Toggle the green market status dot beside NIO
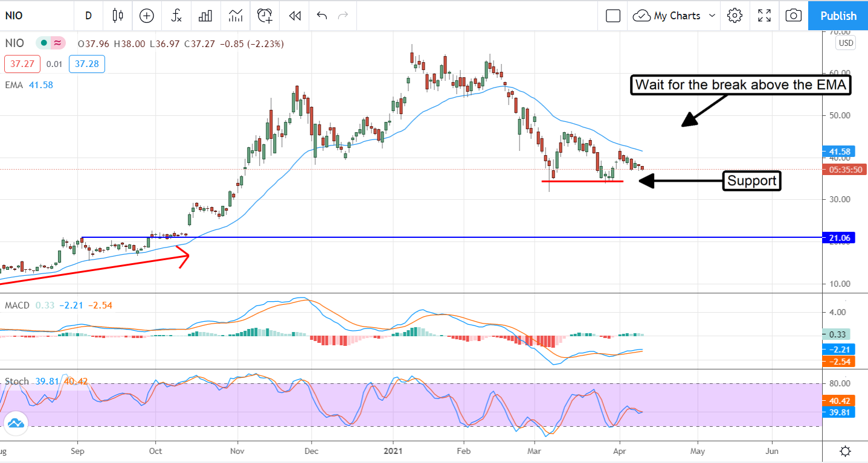 pos(43,43)
